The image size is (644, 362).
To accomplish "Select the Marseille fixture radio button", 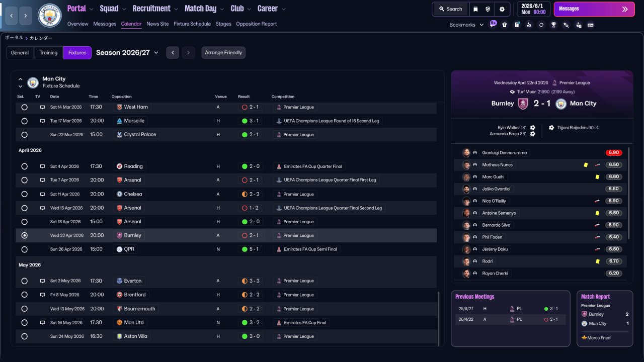I will 24,121.
